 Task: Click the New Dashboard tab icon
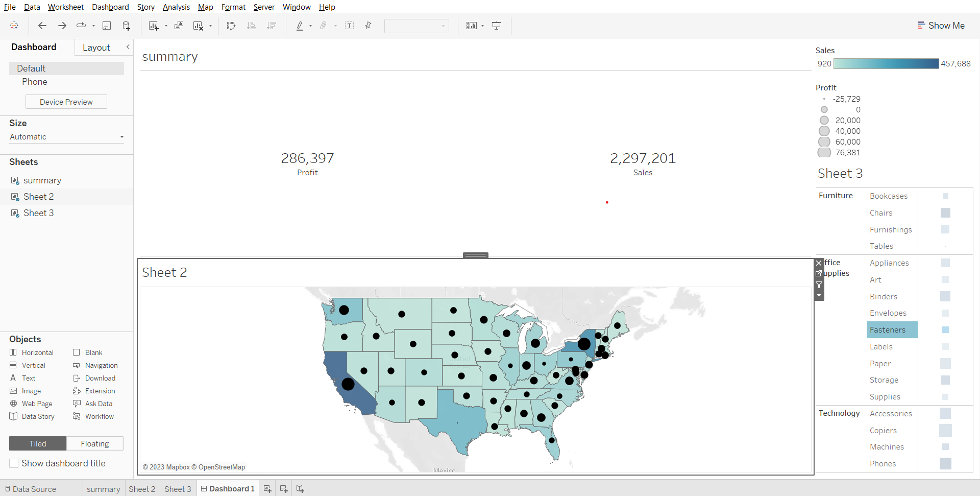tap(284, 489)
